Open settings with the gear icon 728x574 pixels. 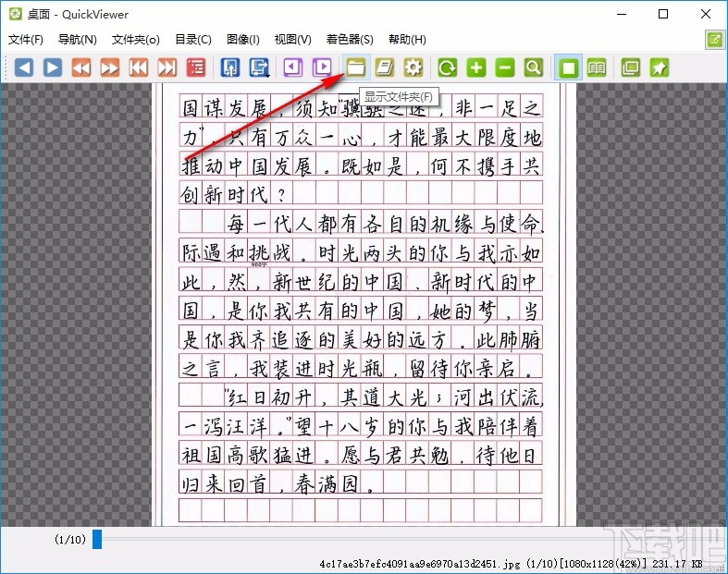[x=413, y=67]
